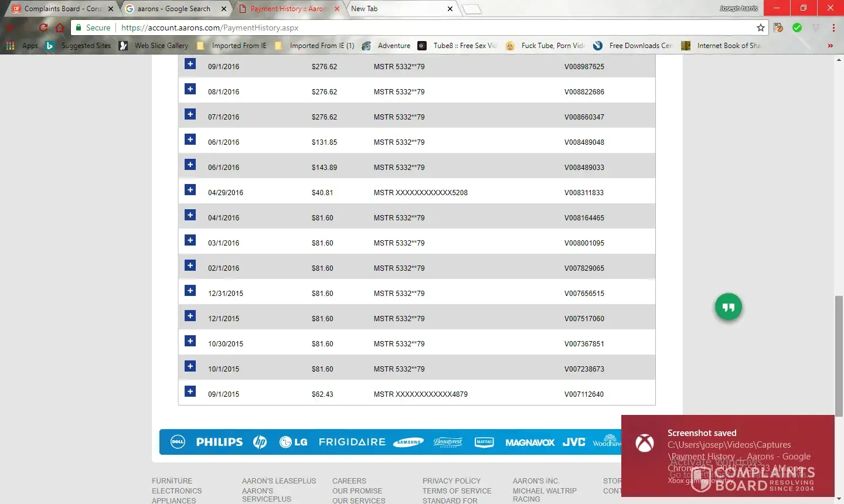
Task: Expand the 08/1/2016 payment row
Action: point(190,89)
